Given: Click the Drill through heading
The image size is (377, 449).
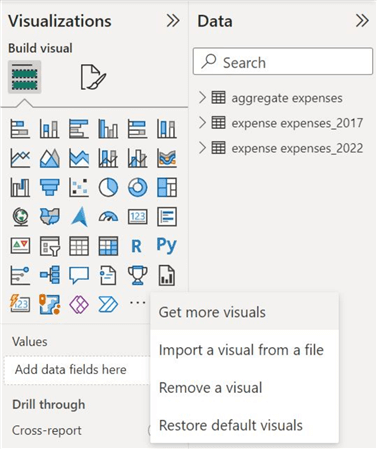Looking at the screenshot, I should (x=49, y=404).
